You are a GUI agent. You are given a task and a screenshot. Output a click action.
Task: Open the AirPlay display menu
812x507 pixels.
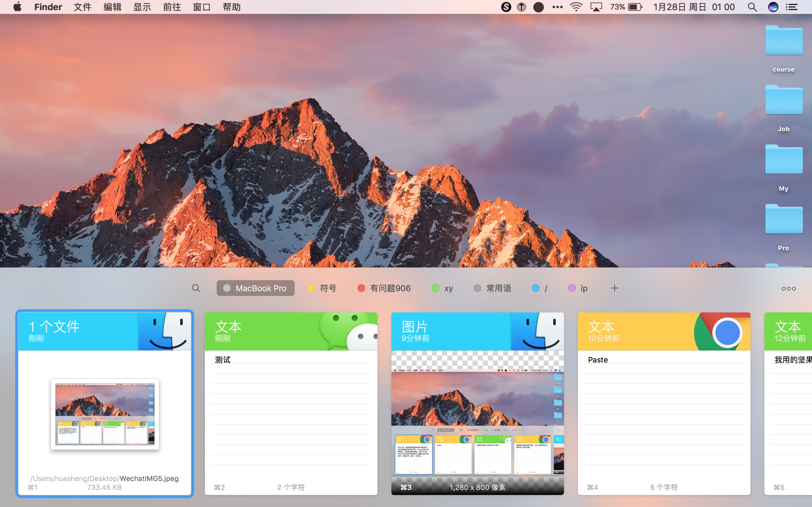click(x=596, y=7)
